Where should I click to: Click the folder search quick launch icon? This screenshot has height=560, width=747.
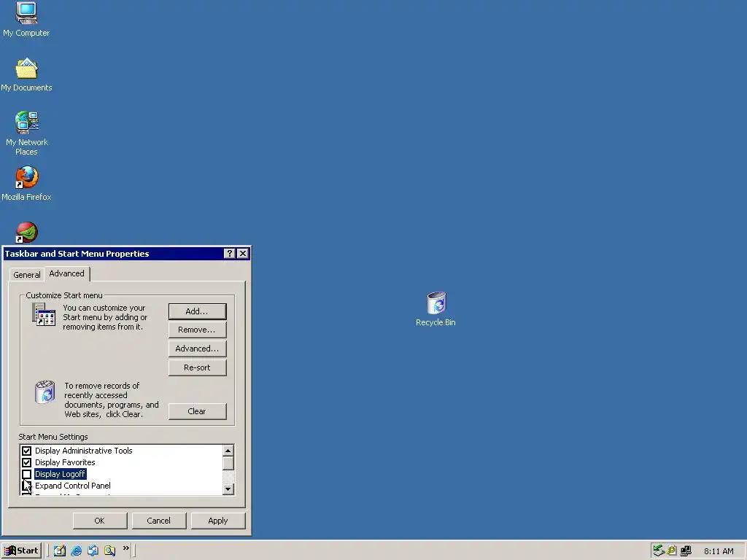[109, 551]
